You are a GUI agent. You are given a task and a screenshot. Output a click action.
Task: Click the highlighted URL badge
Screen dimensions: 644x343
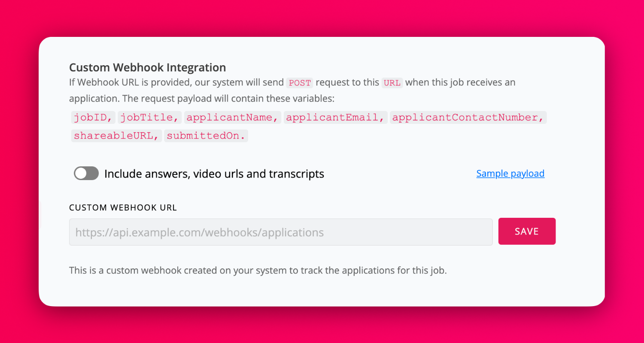392,83
